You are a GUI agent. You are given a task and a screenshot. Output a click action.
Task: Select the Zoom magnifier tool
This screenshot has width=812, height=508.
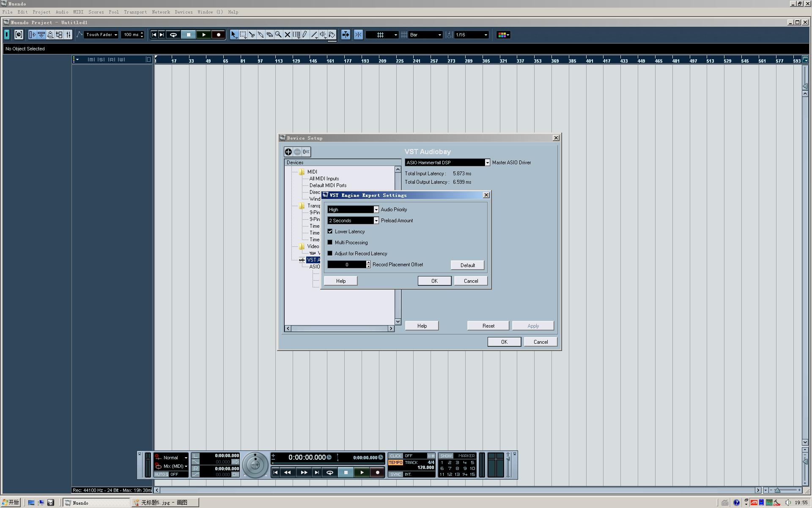coord(278,35)
